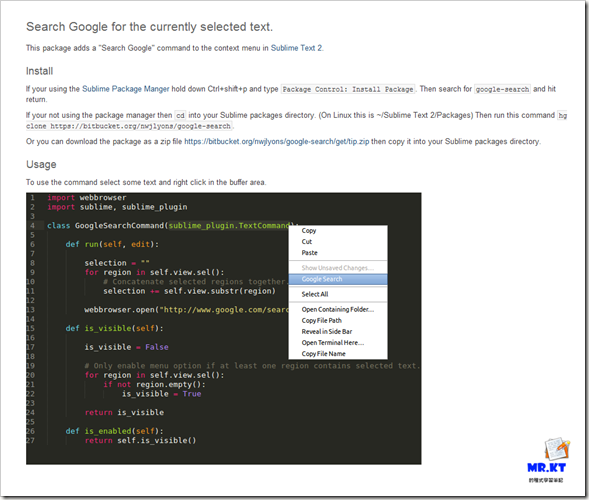This screenshot has width=589, height=500.
Task: Click the Sublime editor screenshot image
Action: pyautogui.click(x=224, y=329)
